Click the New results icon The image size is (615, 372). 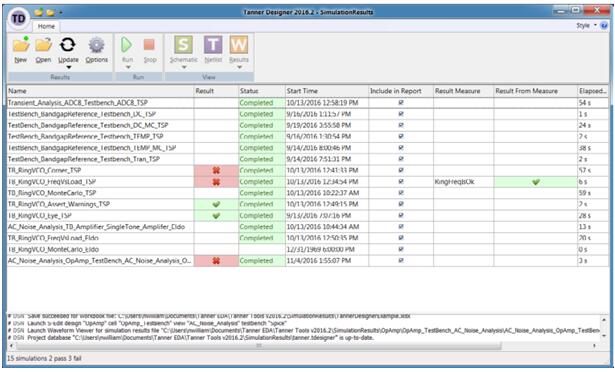(x=21, y=44)
